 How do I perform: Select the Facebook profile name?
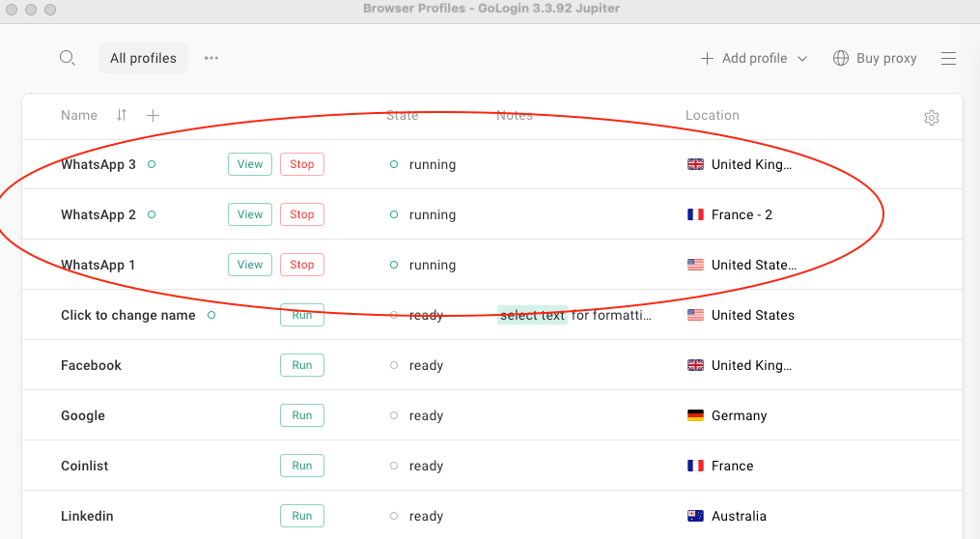pyautogui.click(x=92, y=365)
